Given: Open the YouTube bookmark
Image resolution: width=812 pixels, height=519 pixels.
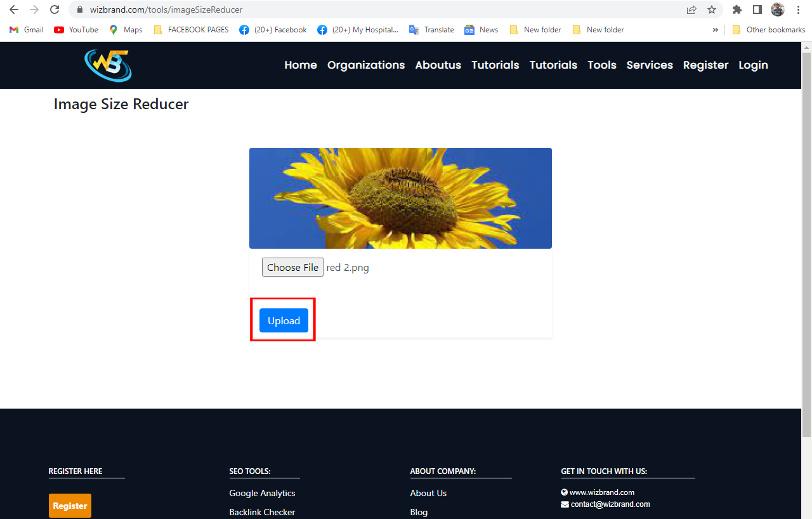Looking at the screenshot, I should click(x=75, y=29).
